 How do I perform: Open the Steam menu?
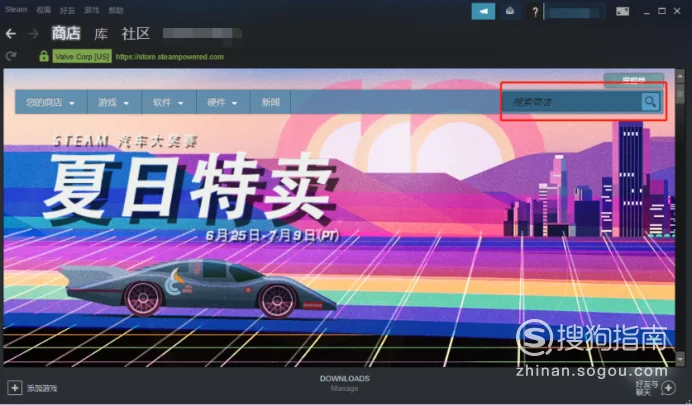pyautogui.click(x=16, y=10)
